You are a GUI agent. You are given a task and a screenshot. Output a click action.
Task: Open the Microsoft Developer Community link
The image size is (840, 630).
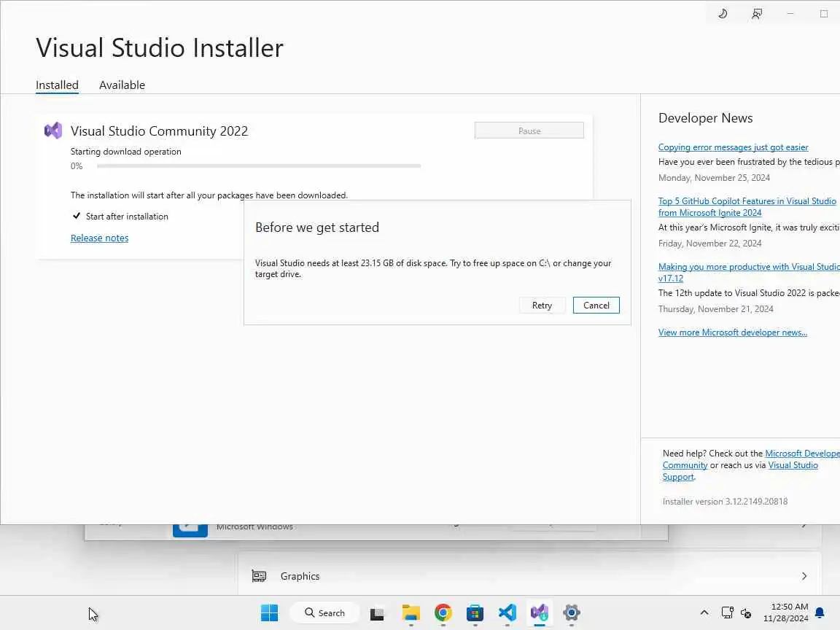803,454
